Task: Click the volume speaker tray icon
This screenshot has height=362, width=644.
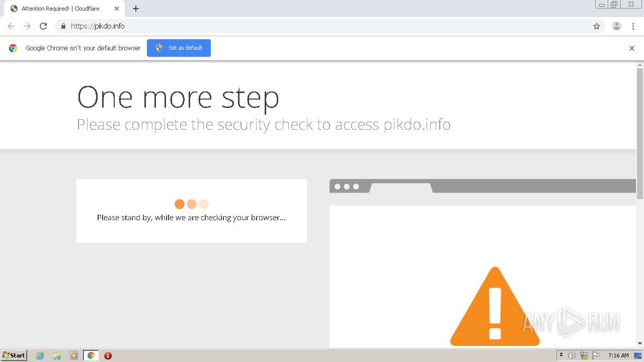Action: (572, 355)
